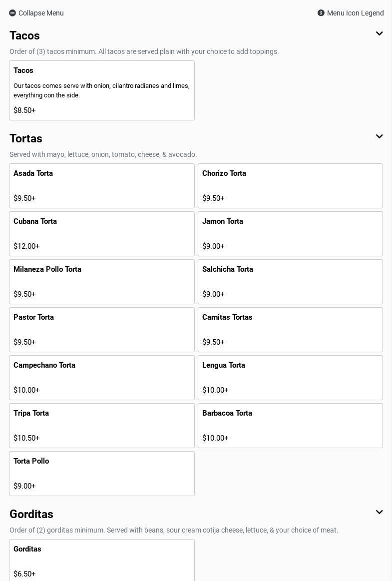Select the Pastor Torta card
392x581 pixels.
(x=102, y=330)
